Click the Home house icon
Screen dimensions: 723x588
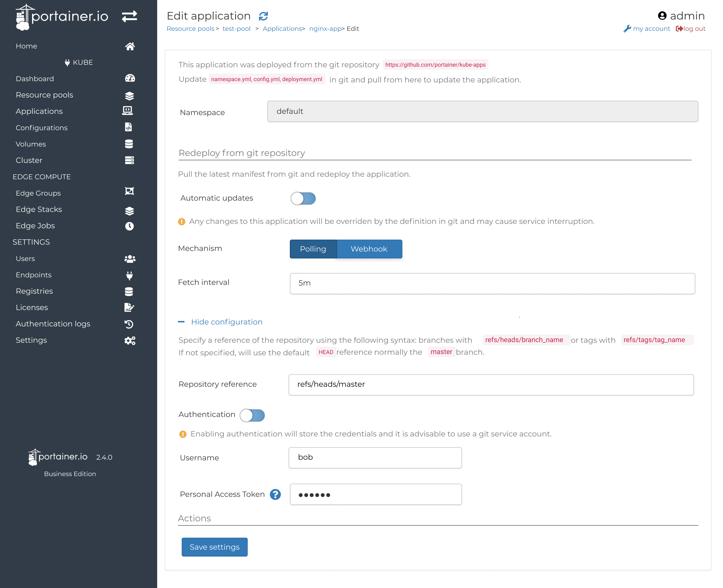[130, 46]
